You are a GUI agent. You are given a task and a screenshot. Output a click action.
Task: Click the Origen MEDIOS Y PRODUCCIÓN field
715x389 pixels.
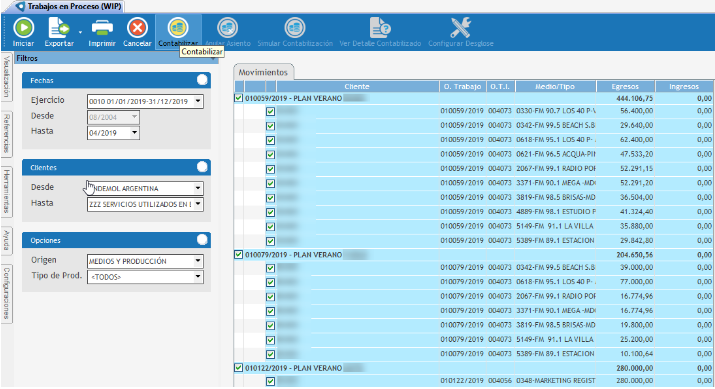tap(140, 261)
